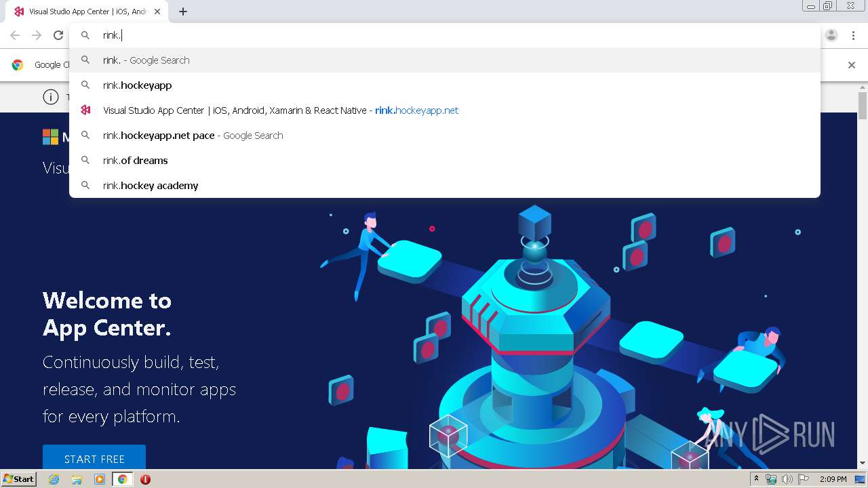Open the Chrome three-dot menu
Image resolution: width=868 pixels, height=488 pixels.
(853, 35)
